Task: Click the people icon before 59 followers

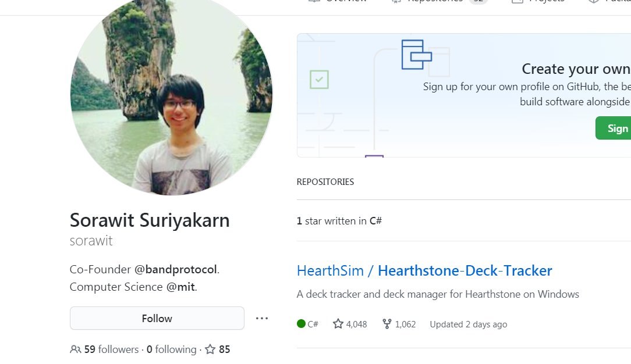Action: (75, 349)
